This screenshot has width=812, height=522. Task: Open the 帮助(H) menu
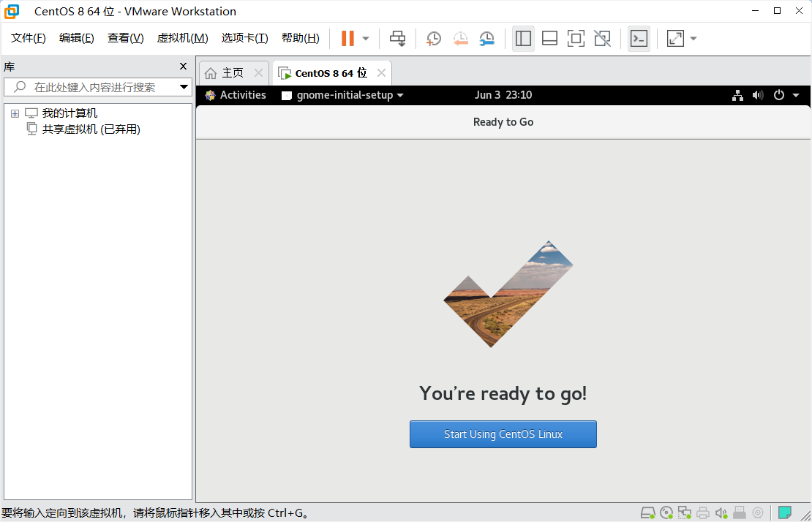pyautogui.click(x=301, y=38)
